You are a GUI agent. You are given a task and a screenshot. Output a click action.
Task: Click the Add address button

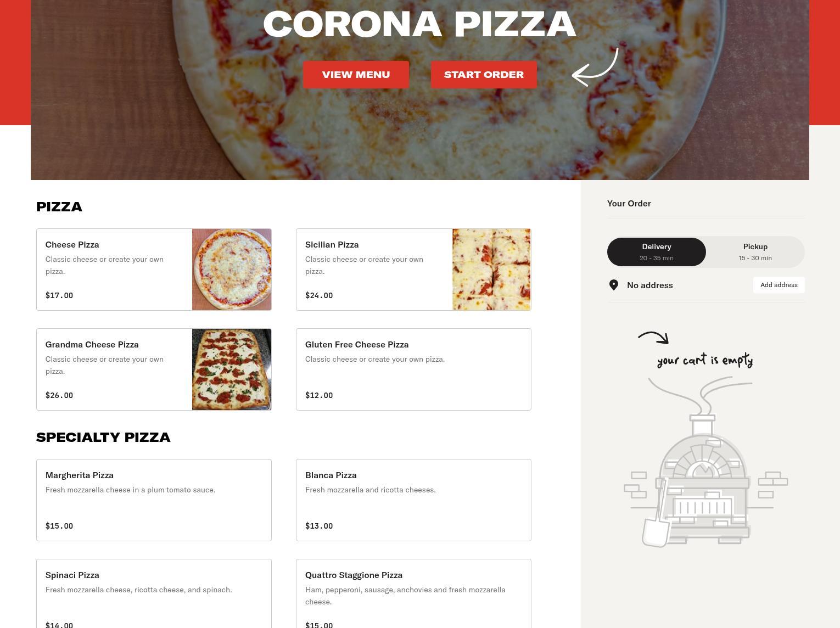(x=779, y=285)
